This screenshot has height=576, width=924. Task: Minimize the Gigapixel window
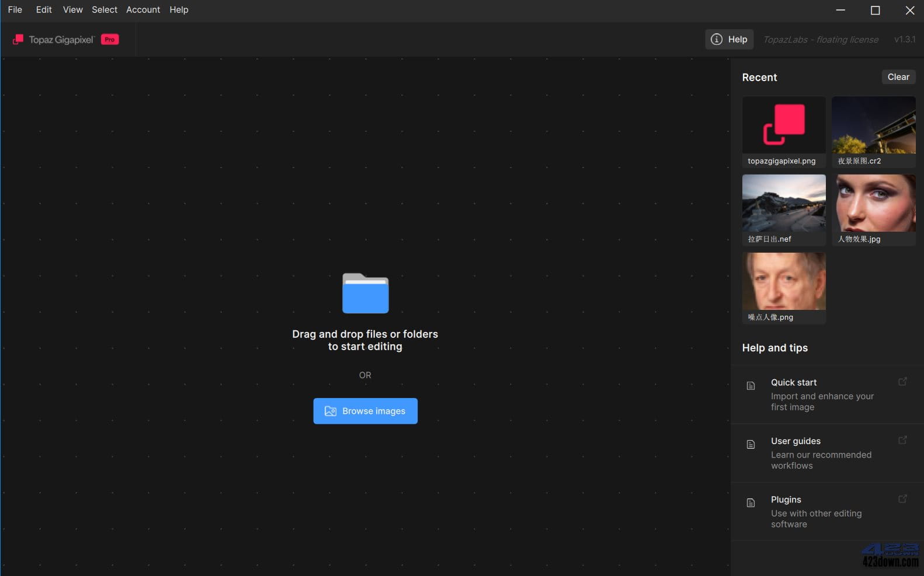(840, 10)
